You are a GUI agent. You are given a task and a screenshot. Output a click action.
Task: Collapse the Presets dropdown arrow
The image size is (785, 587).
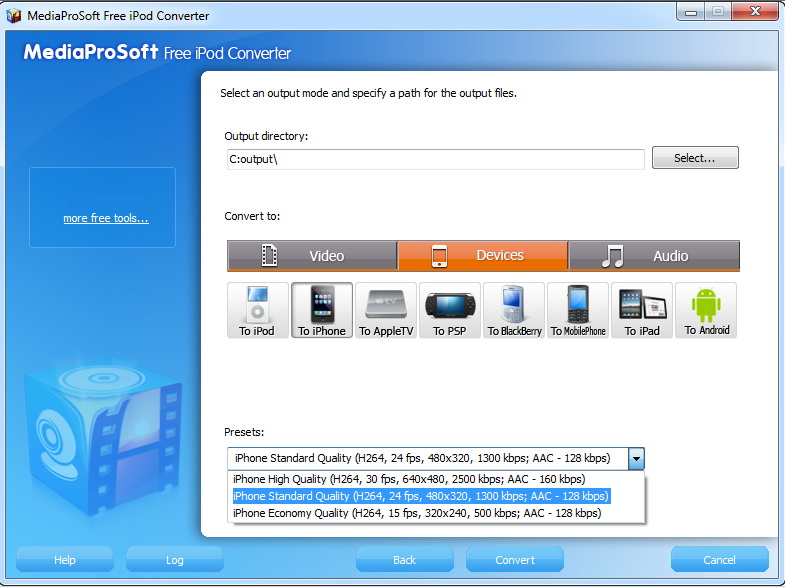(636, 458)
